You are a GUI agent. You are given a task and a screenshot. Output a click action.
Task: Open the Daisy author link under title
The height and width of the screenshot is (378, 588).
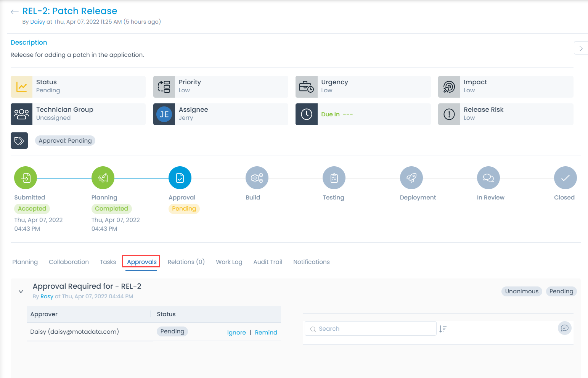38,22
